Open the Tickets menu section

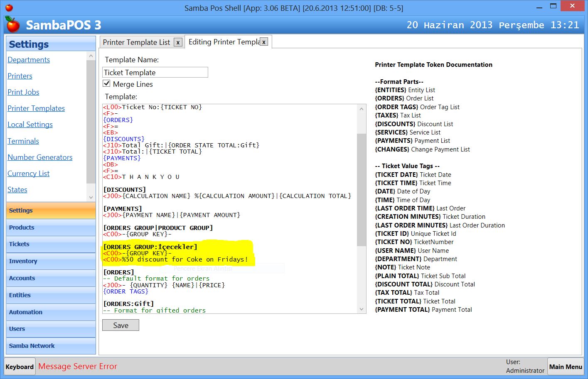[x=51, y=244]
